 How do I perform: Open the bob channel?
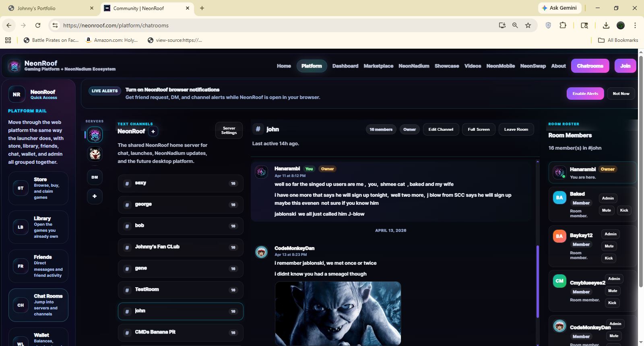pos(181,226)
